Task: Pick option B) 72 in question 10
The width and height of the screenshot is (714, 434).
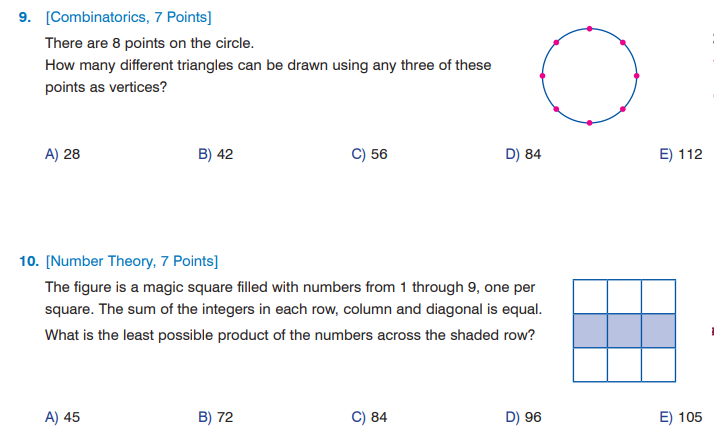Action: (x=215, y=417)
